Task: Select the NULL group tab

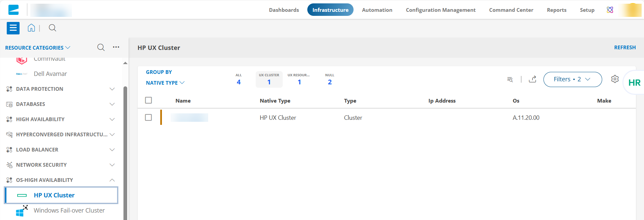Action: [330, 79]
